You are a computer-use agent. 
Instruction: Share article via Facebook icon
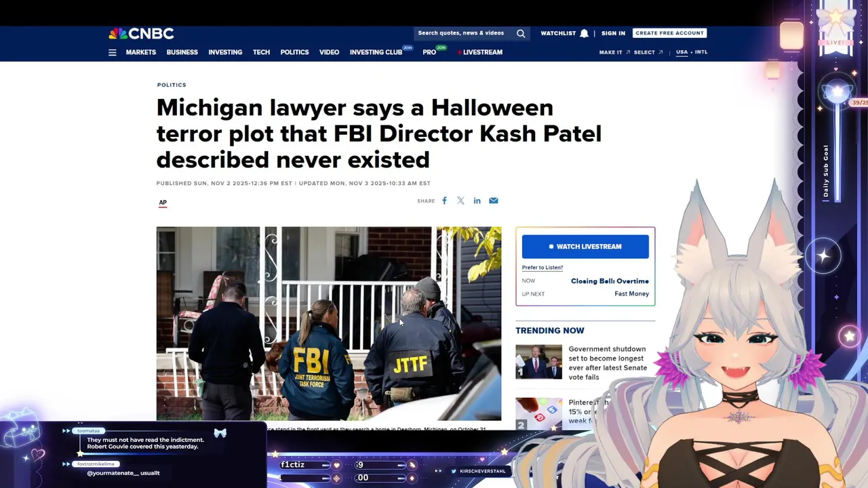444,201
